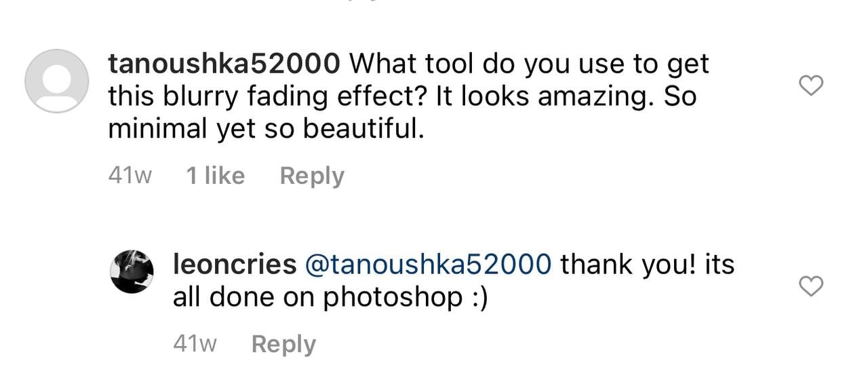Click the 41w timestamp under tanoushka52000's comment
This screenshot has height=384, width=868.
click(x=130, y=176)
